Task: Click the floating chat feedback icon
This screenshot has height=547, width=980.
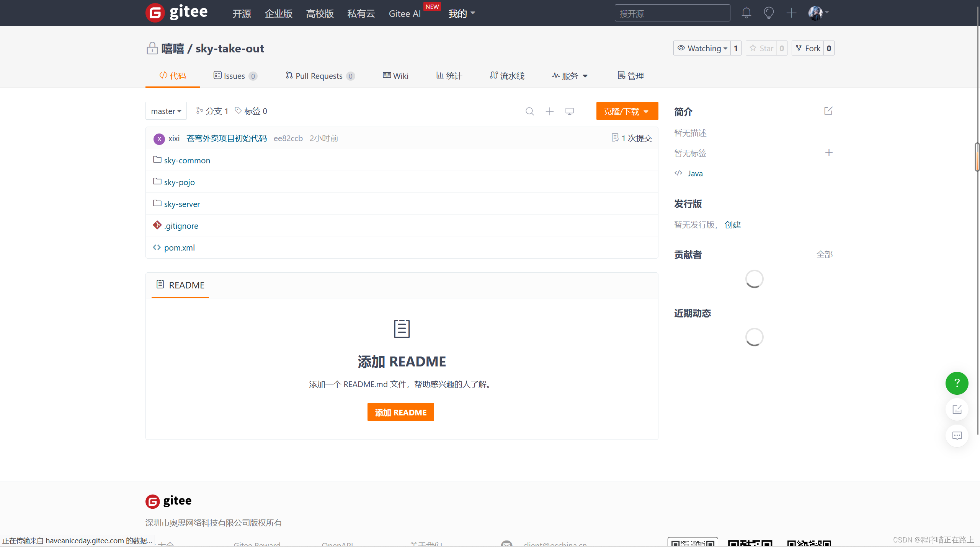Action: pyautogui.click(x=957, y=436)
